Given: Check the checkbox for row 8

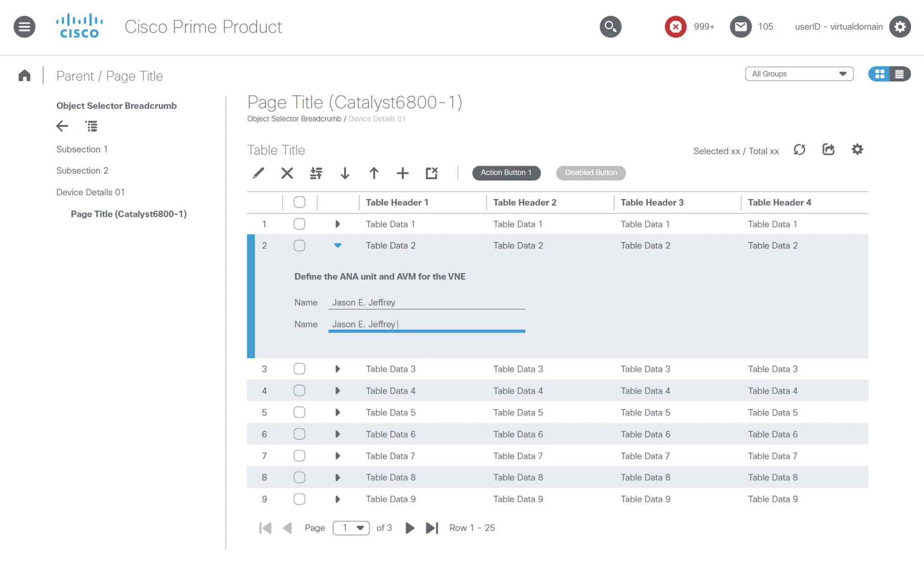Looking at the screenshot, I should tap(299, 477).
